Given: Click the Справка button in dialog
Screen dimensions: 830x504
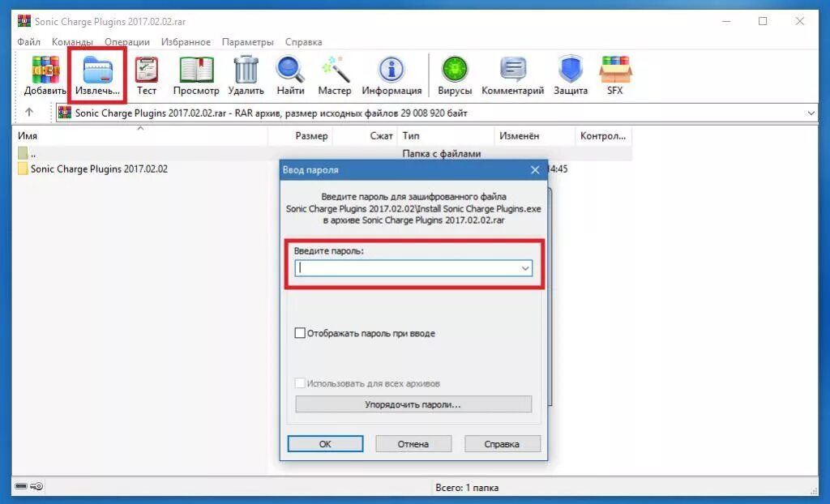Looking at the screenshot, I should 502,444.
